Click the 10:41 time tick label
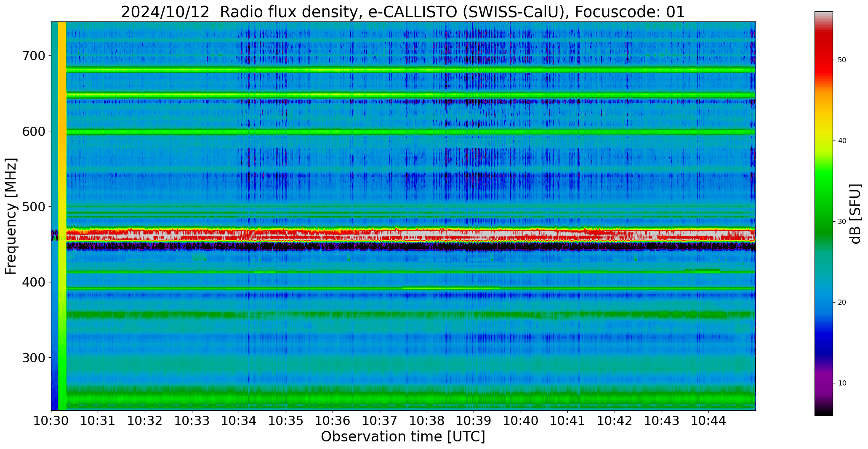Viewport: 868px width, 449px height. [568, 420]
